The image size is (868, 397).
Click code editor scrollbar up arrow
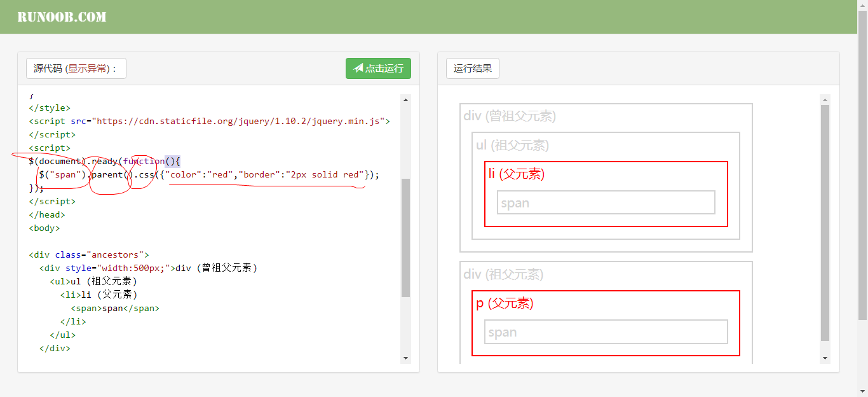406,99
